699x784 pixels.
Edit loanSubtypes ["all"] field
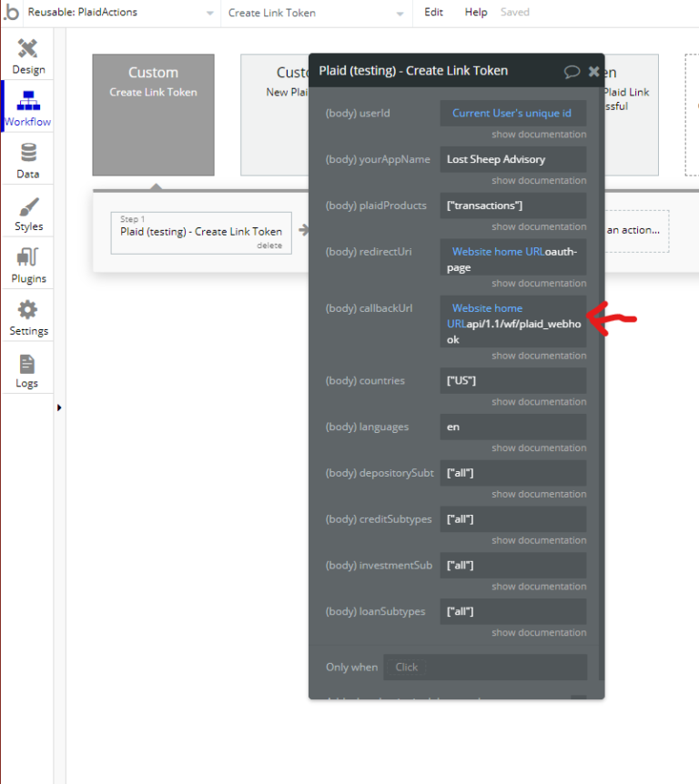[512, 611]
